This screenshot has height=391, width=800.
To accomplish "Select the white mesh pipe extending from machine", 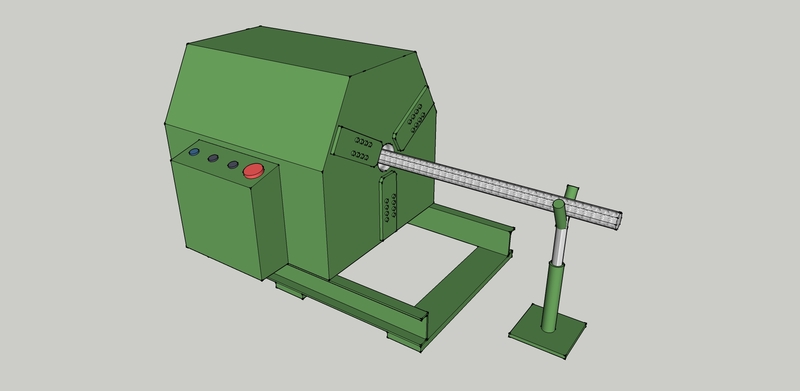I will [500, 188].
